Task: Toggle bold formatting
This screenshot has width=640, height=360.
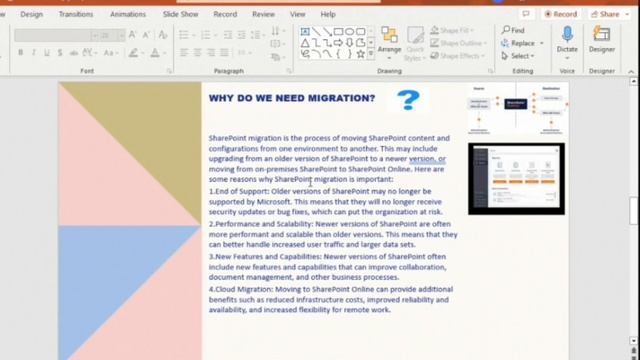Action: pos(20,53)
